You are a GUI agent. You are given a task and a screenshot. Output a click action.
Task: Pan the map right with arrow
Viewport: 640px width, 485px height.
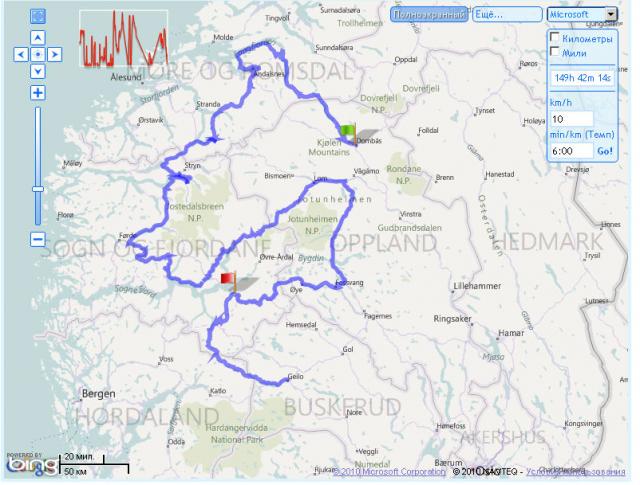click(55, 54)
